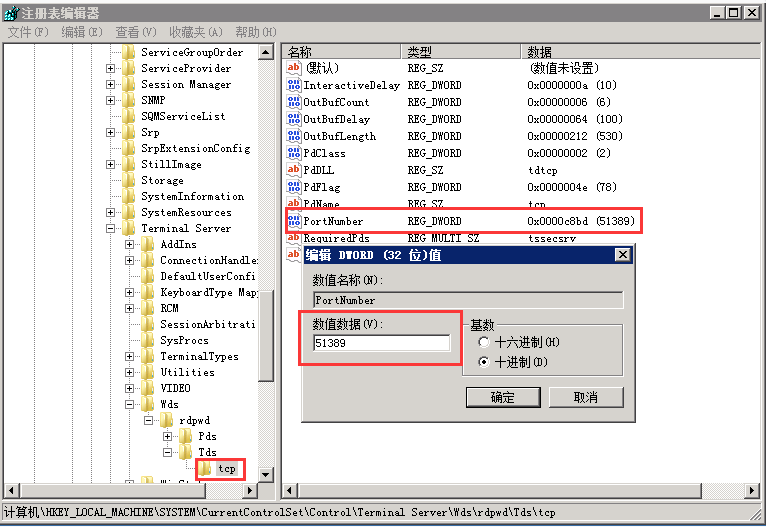Viewport: 766px width, 527px height.
Task: Click the PdDLL string value icon
Action: (x=294, y=170)
